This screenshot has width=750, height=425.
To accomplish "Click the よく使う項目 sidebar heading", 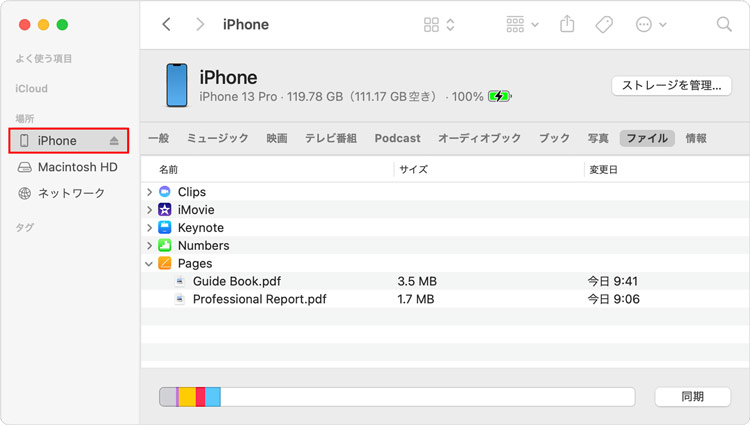I will (x=44, y=59).
